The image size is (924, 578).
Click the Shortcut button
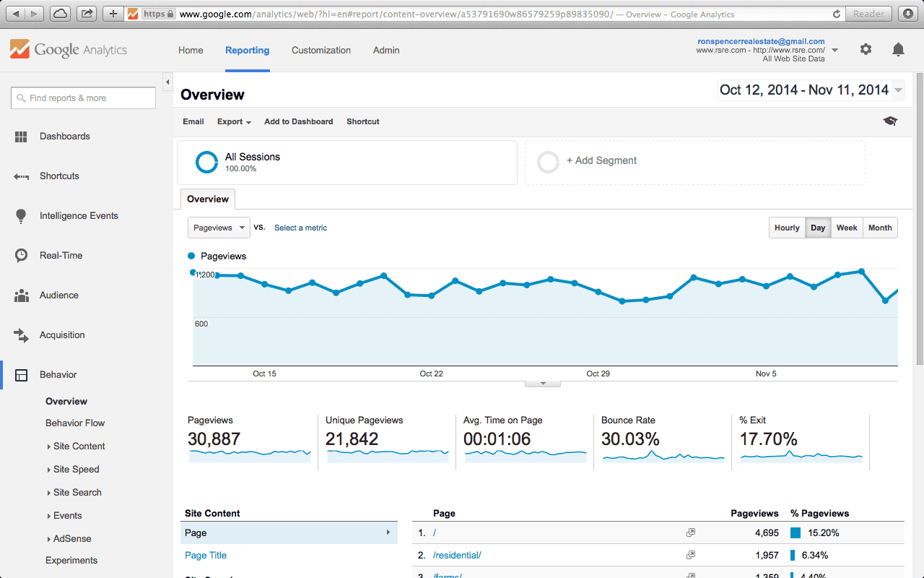(x=363, y=121)
